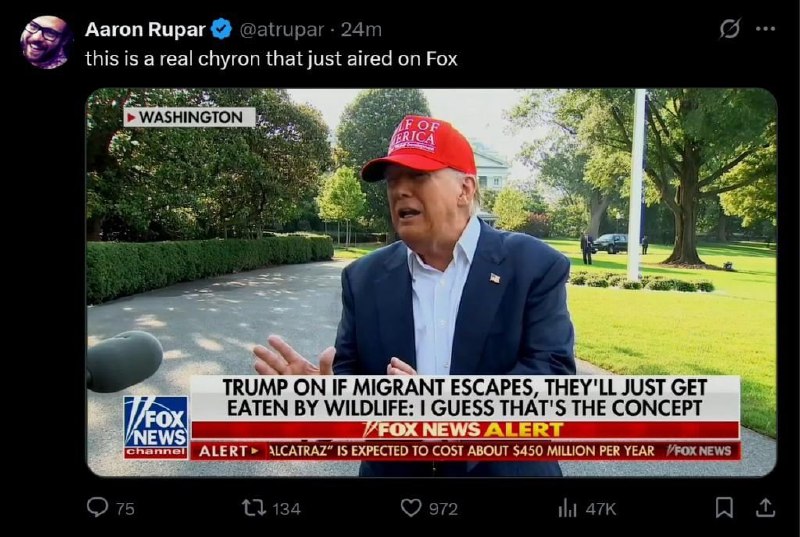Click the Fox News channel logo in video
This screenshot has height=537, width=800.
tap(156, 427)
